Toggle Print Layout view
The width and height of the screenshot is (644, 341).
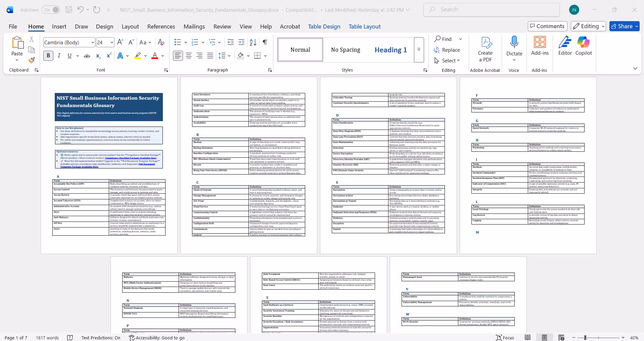tap(544, 338)
